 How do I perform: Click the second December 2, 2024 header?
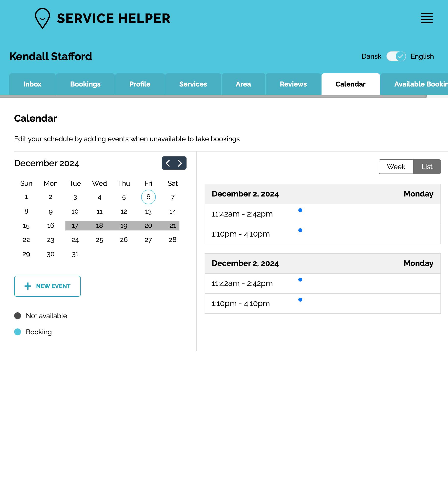[x=323, y=263]
